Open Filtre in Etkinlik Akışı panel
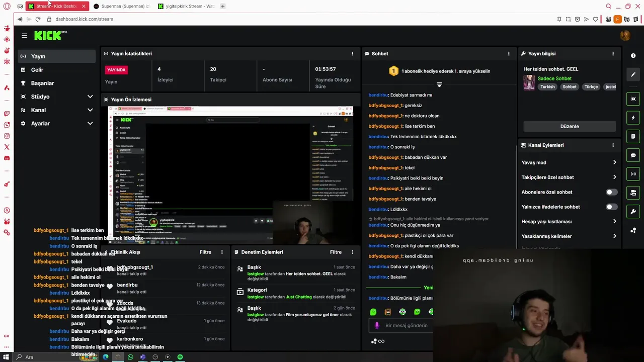This screenshot has width=644, height=362. (205, 252)
